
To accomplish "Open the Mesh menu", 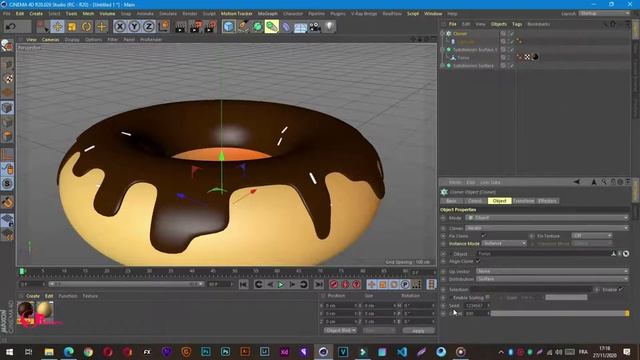I will point(88,13).
